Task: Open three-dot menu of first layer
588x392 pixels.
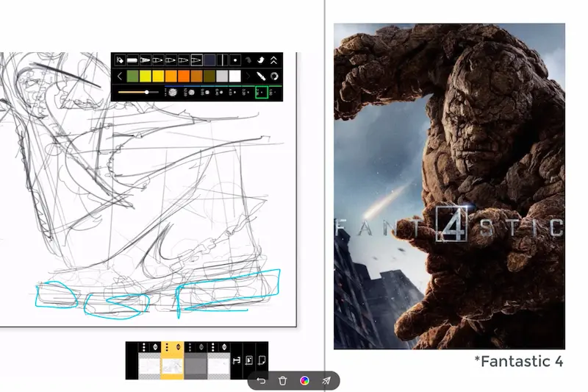Action: click(144, 347)
